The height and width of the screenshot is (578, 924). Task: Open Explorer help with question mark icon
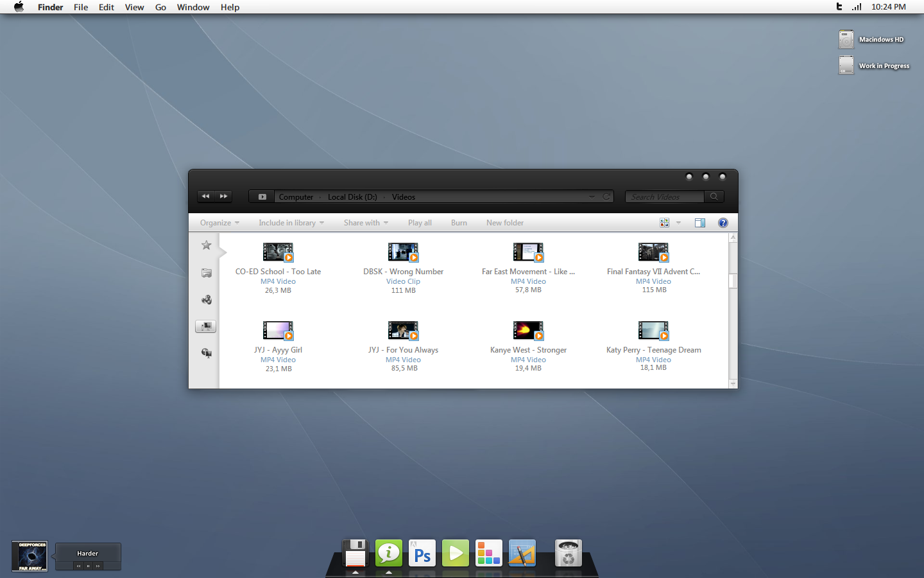pos(723,223)
